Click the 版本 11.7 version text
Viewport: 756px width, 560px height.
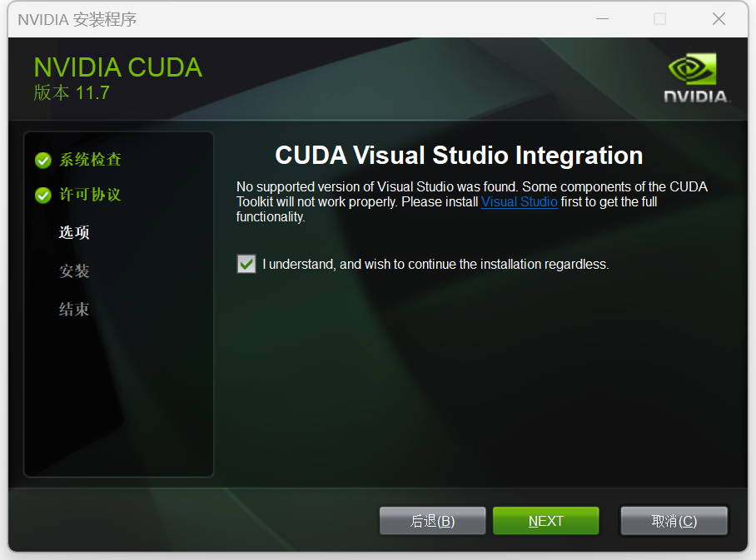point(72,92)
